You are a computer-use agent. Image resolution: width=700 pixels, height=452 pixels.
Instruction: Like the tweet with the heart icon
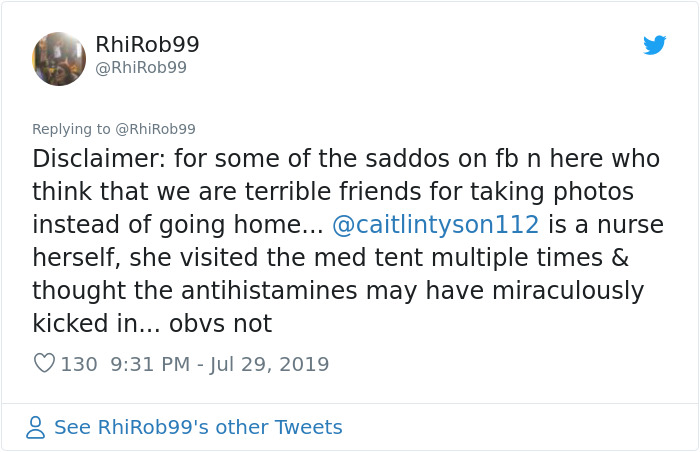[x=45, y=363]
